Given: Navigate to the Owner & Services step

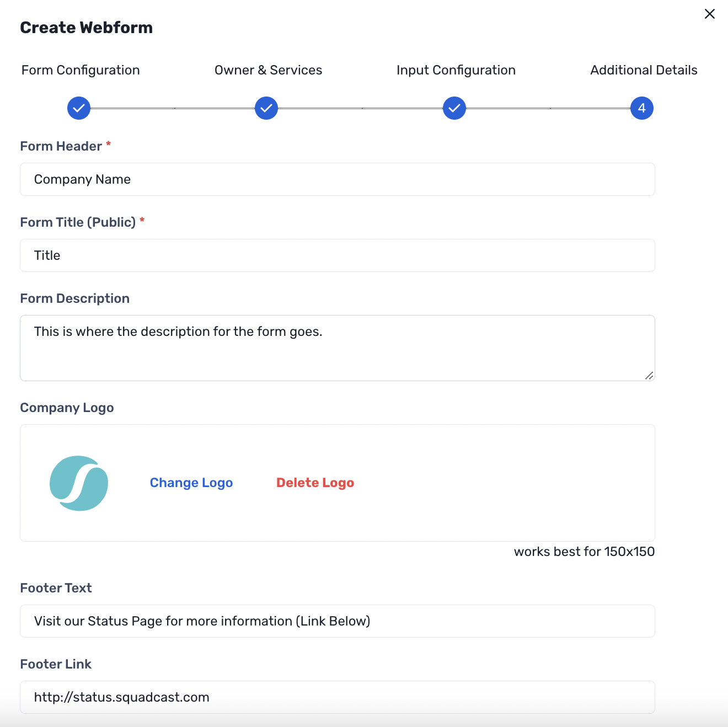Looking at the screenshot, I should (269, 70).
